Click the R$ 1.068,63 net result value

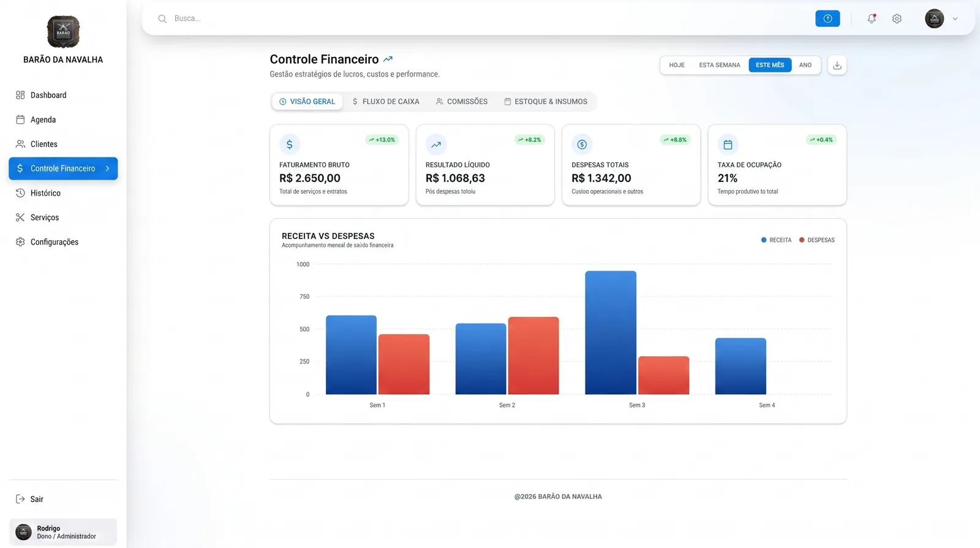pos(455,178)
